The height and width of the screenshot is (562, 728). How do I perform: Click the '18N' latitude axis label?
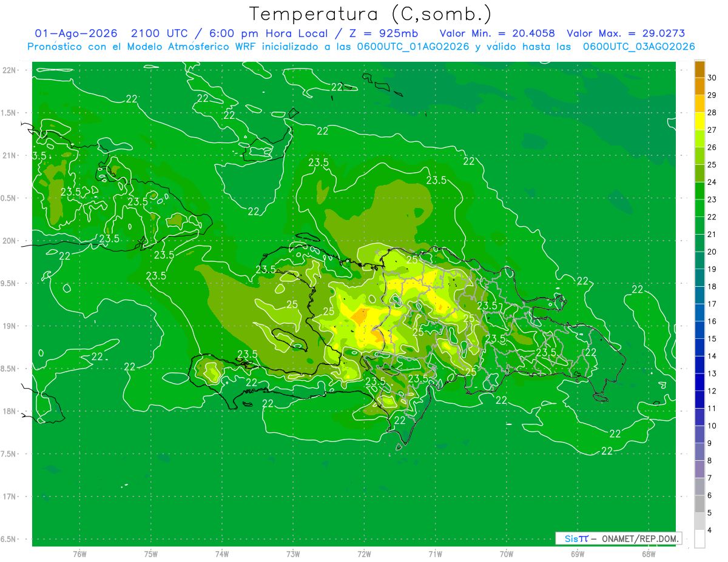[x=10, y=411]
